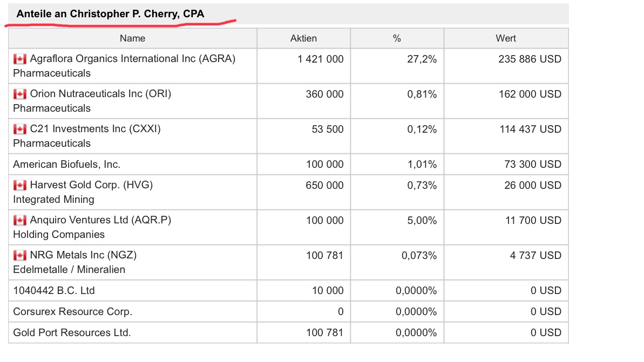Open Agraflora Organics International Inc (AGRA) link
The image size is (644, 362).
[x=133, y=59]
